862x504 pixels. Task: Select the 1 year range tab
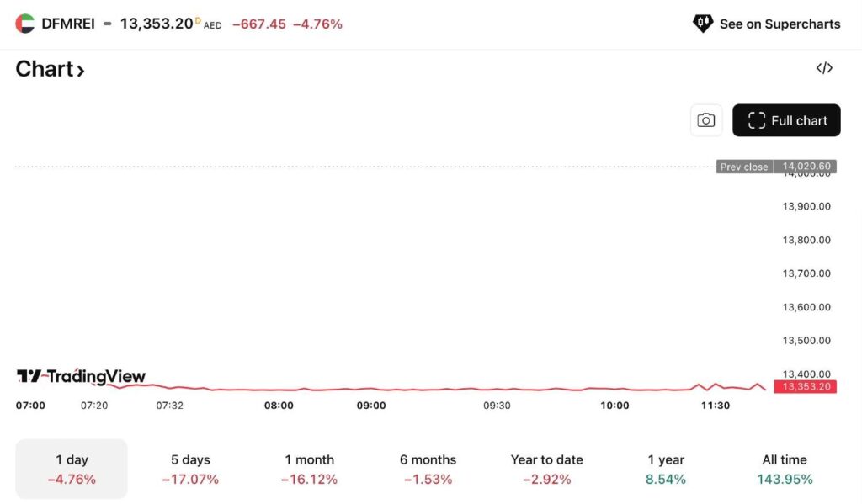[666, 469]
